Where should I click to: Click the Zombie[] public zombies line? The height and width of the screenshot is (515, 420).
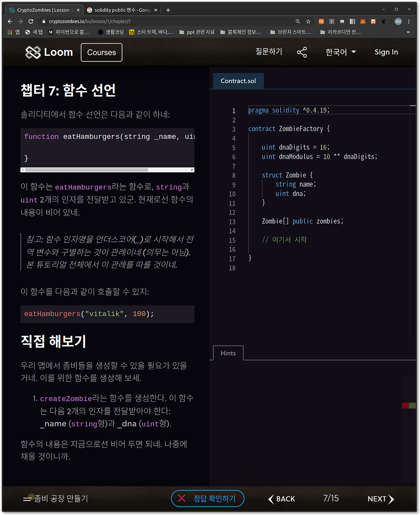coord(303,221)
